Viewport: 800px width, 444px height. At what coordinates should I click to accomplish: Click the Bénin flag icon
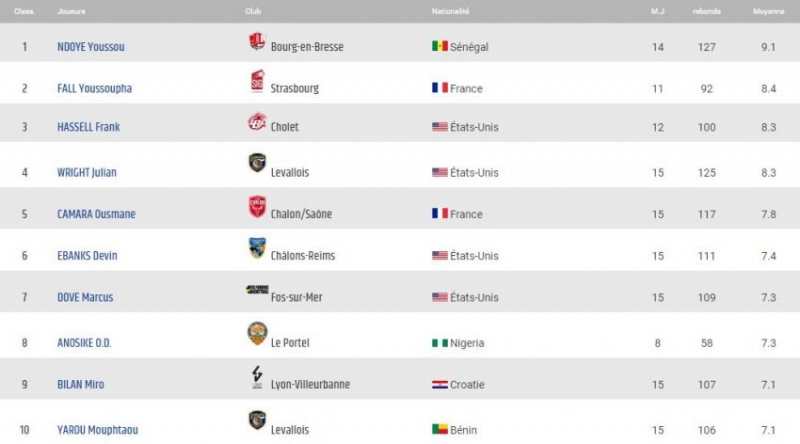440,430
